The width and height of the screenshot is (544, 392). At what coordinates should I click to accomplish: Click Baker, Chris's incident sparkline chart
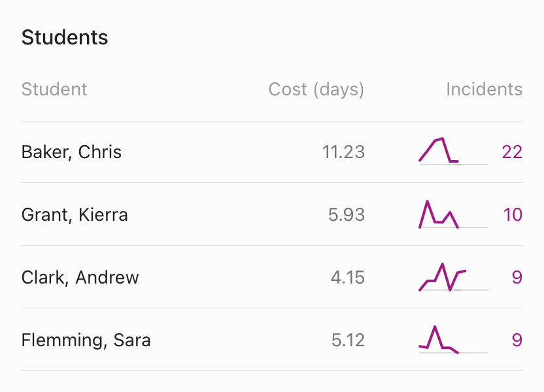[x=452, y=152]
